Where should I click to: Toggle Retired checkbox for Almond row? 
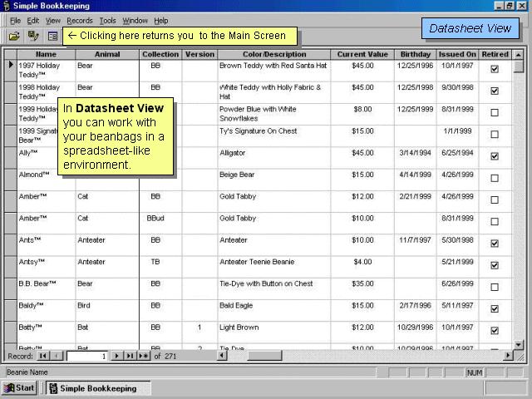[x=495, y=178]
